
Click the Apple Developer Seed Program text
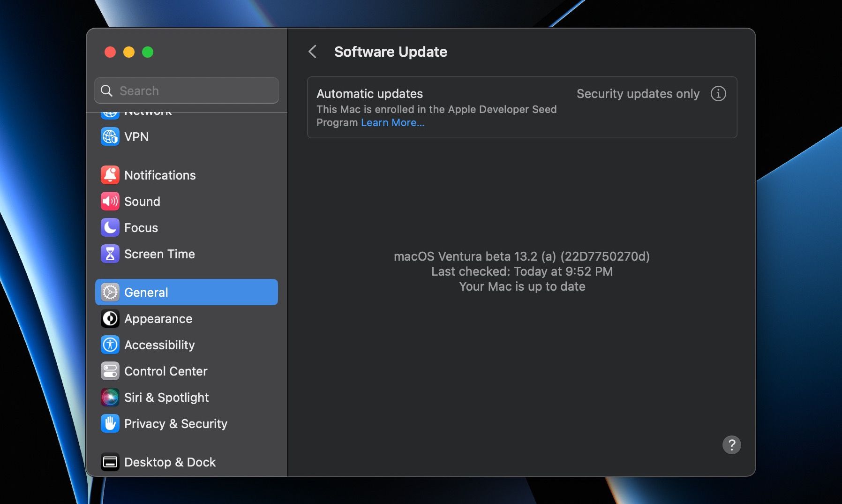[x=436, y=116]
